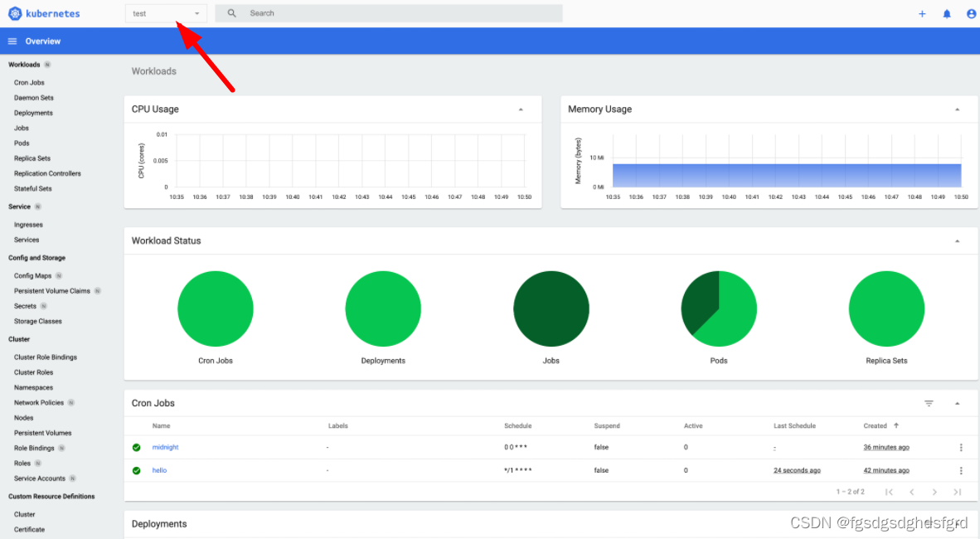Open Replica Sets in the sidebar
980x539 pixels.
(x=32, y=158)
